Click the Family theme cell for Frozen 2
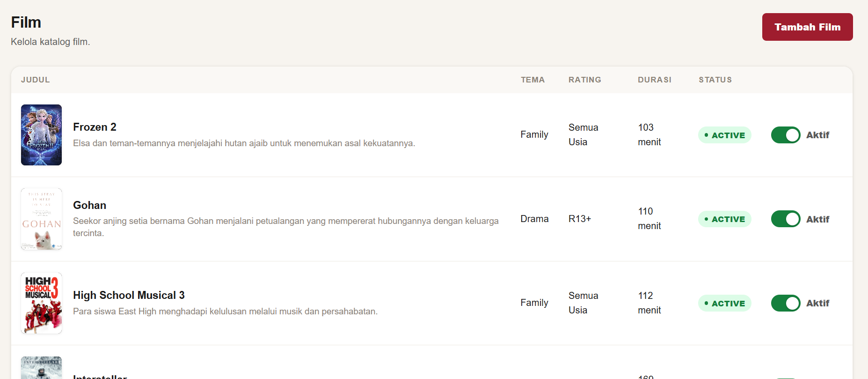This screenshot has height=379, width=868. (x=534, y=134)
